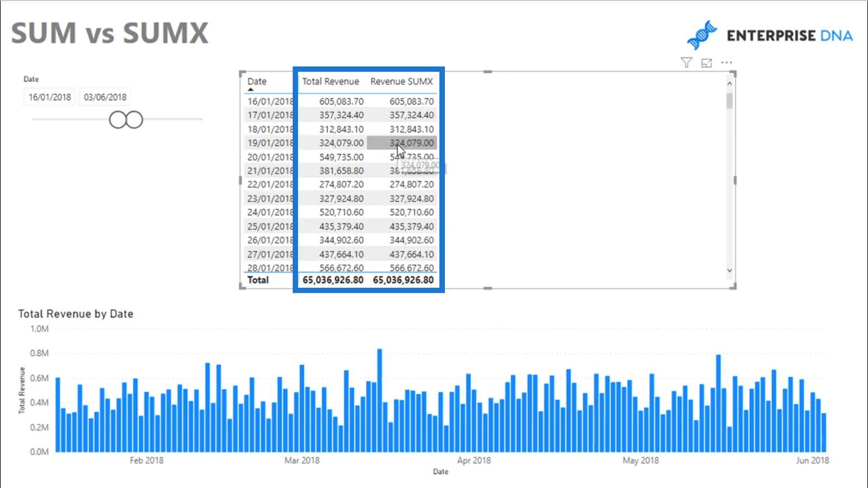Click the SUM vs SUMX page title

point(110,33)
